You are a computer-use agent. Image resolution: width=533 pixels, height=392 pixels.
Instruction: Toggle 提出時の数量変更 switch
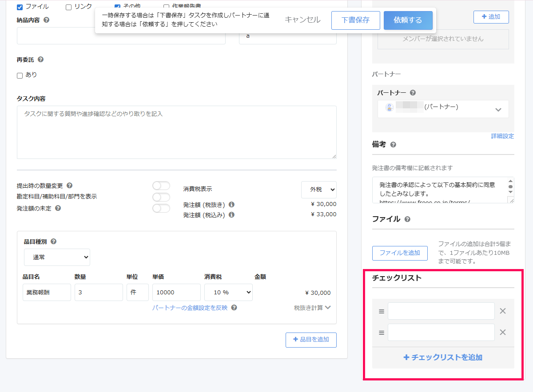click(x=161, y=186)
